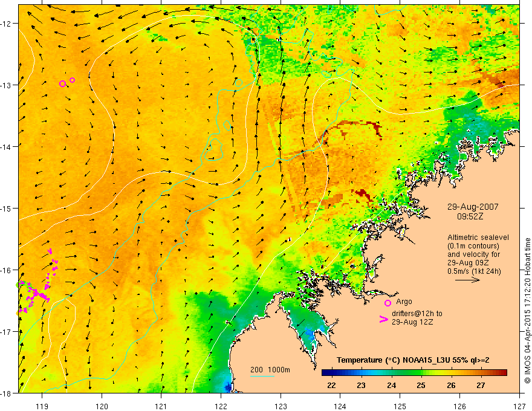Click the longitude axis label '126'
Viewport: 532px width, 411px height.
pos(459,406)
